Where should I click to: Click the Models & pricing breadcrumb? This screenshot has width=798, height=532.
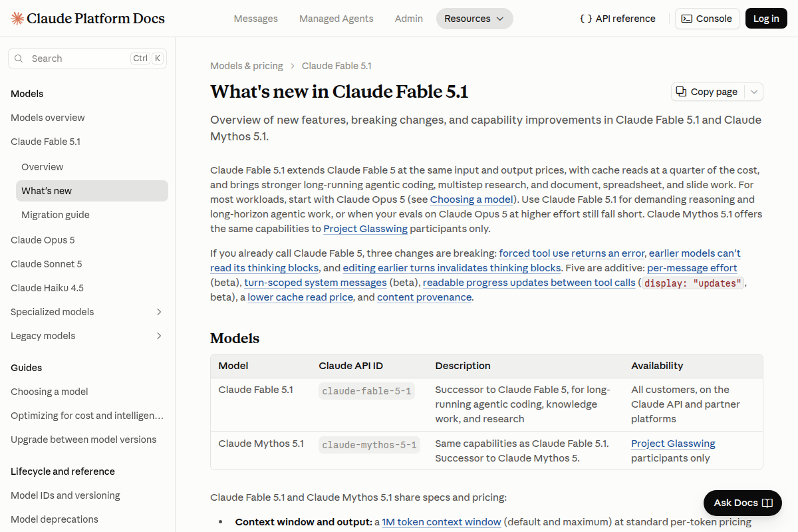[247, 66]
